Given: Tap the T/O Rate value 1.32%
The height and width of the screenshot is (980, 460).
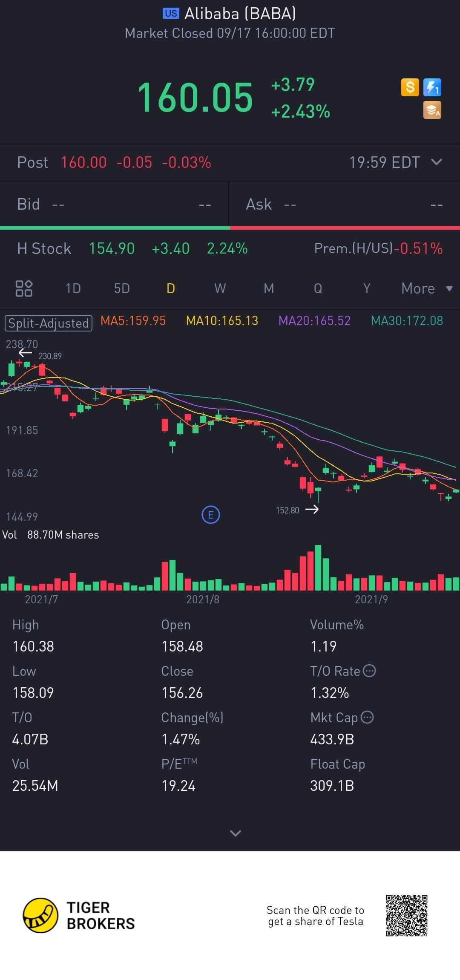Looking at the screenshot, I should point(330,693).
